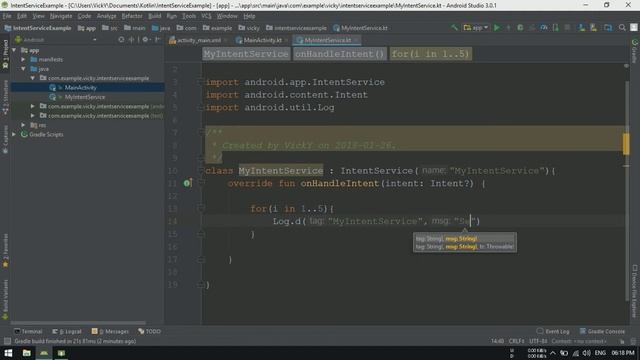The height and width of the screenshot is (360, 640).
Task: Click the MyIntentService breadcrumb in editor
Action: tap(246, 54)
